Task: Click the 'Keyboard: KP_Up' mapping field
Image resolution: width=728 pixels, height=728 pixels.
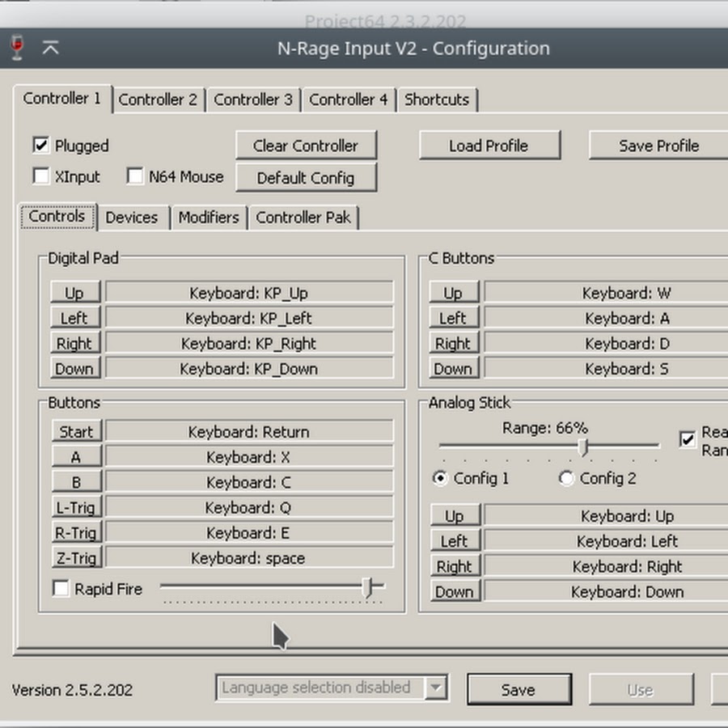Action: click(x=249, y=293)
